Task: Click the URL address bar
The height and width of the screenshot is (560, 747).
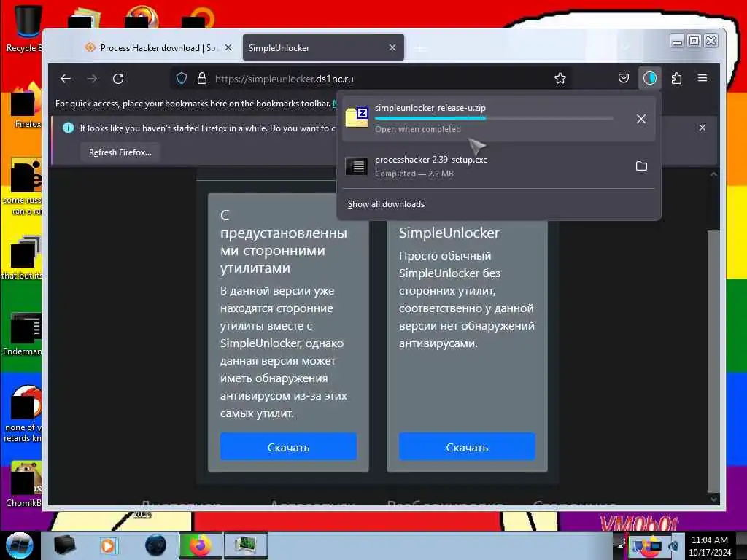Action: click(x=371, y=79)
